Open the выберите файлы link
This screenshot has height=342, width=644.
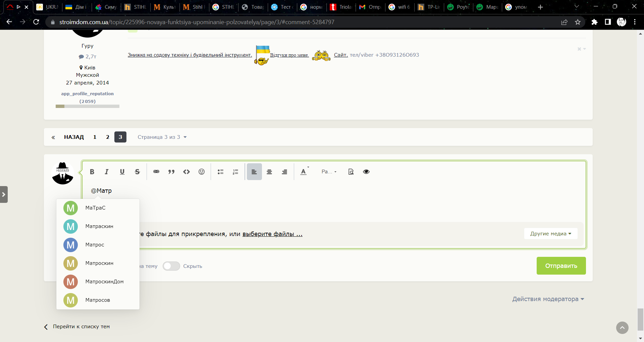(x=272, y=234)
